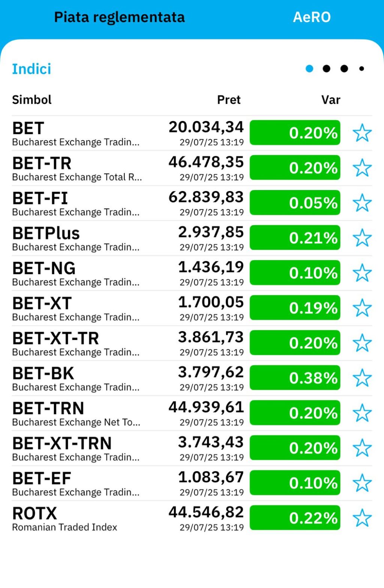Click the star beside BET-BK

click(x=362, y=378)
